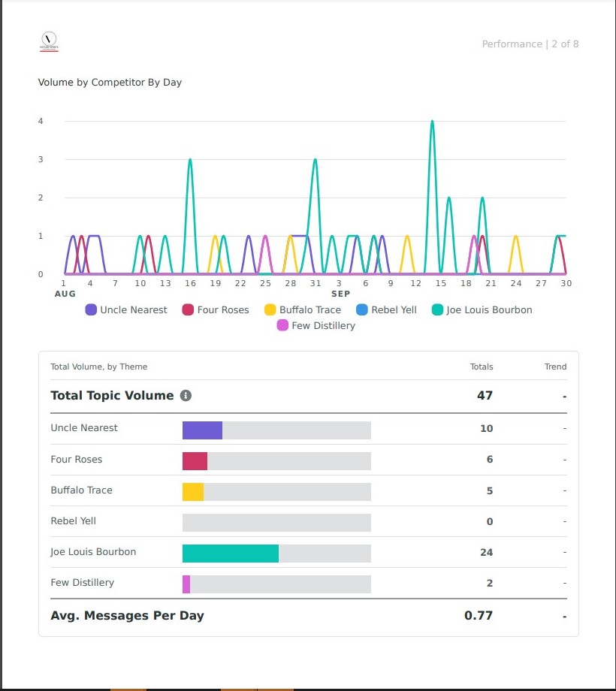Click the Rebel Yell table row label
The width and height of the screenshot is (616, 691).
[x=73, y=521]
